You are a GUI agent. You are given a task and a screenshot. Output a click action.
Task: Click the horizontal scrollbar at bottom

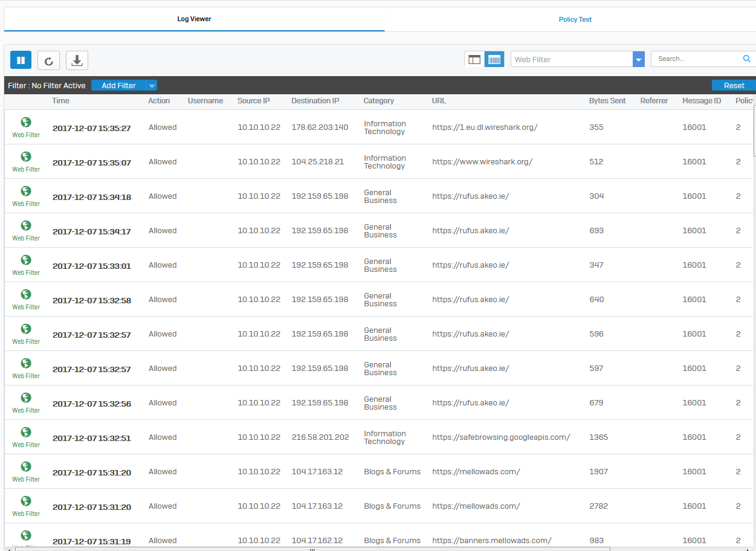click(x=311, y=549)
